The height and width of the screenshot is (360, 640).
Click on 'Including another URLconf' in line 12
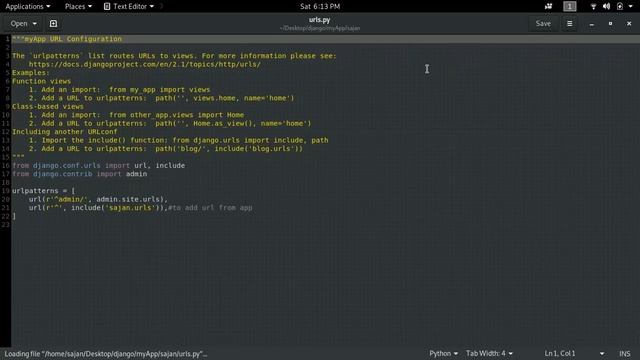pyautogui.click(x=64, y=132)
